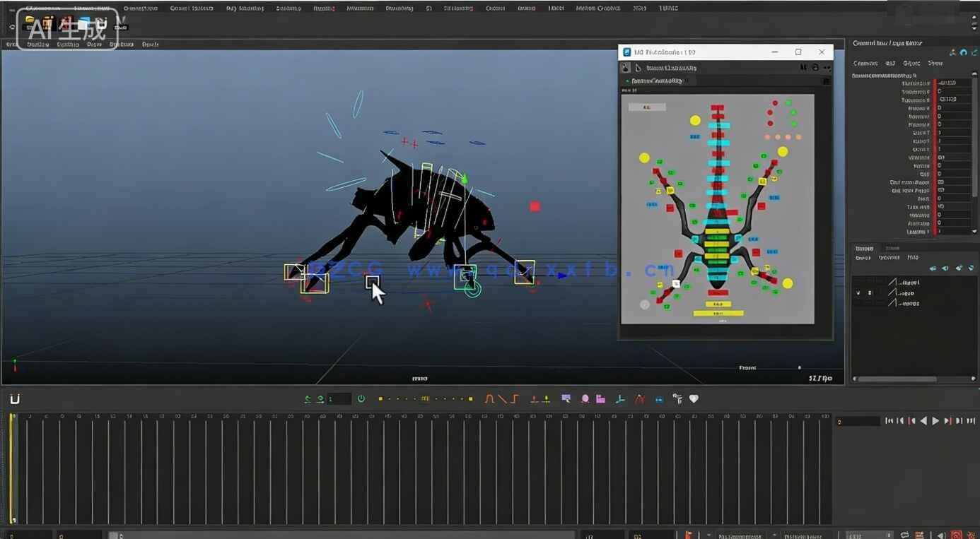
Task: Select the orange bell-curve tangent icon
Action: point(489,399)
